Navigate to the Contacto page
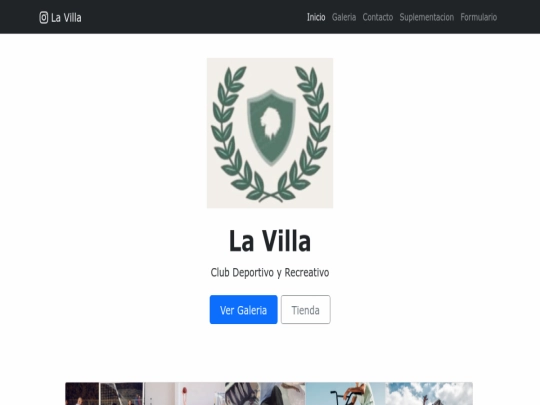Viewport: 540px width, 405px height. [377, 17]
